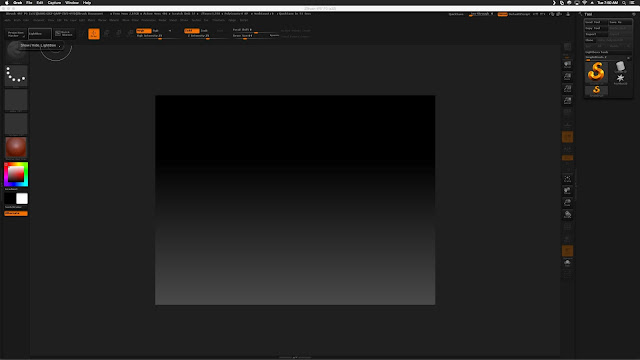
Task: Select the PolyMesh3D star tool thumbnail
Action: pos(620,78)
